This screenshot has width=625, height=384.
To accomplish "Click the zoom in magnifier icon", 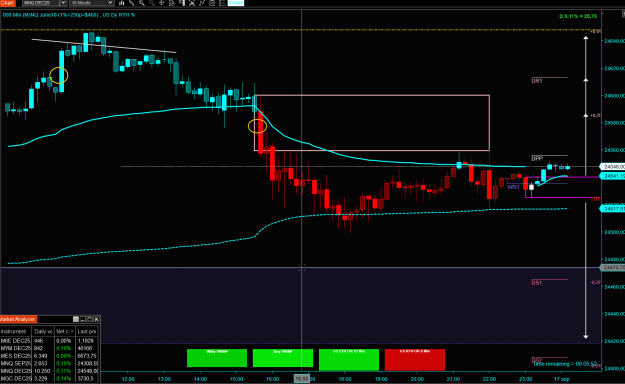I will tap(142, 3).
